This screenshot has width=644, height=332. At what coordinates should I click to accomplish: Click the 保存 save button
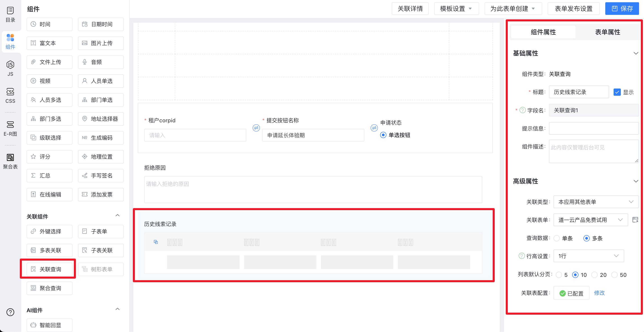coord(622,9)
